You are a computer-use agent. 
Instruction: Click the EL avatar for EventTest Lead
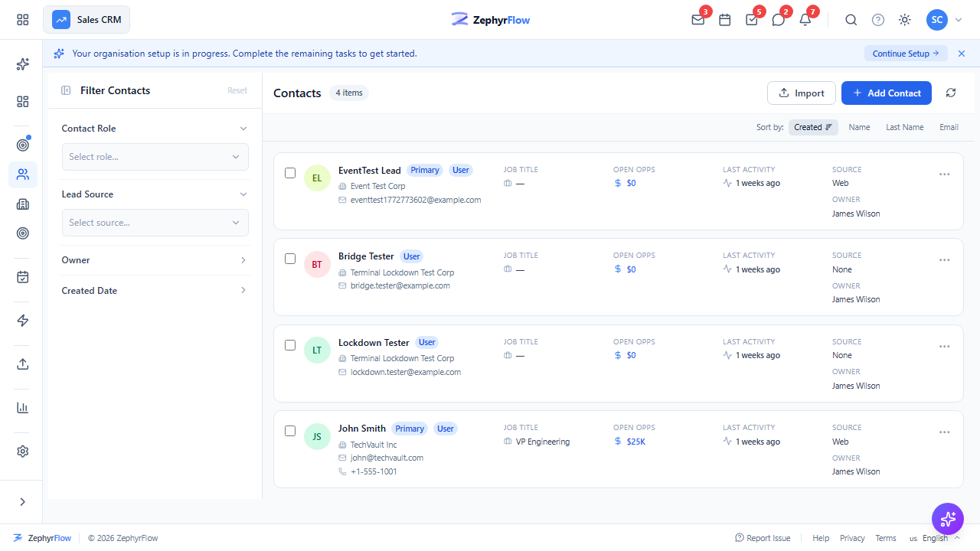coord(317,178)
